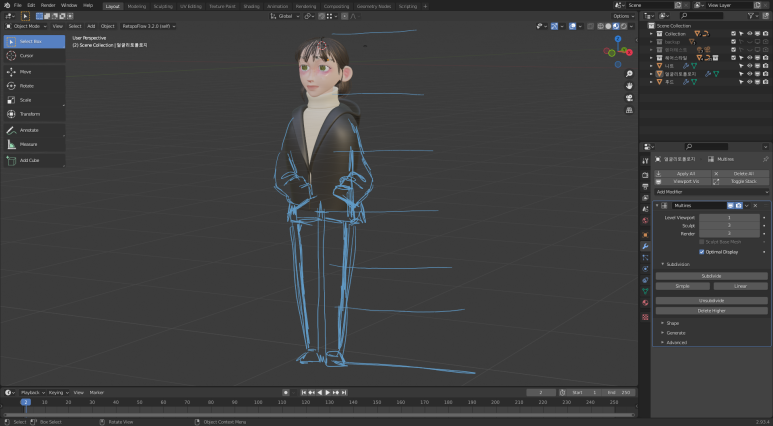The height and width of the screenshot is (426, 773).
Task: Open the World properties tab
Action: point(645,220)
